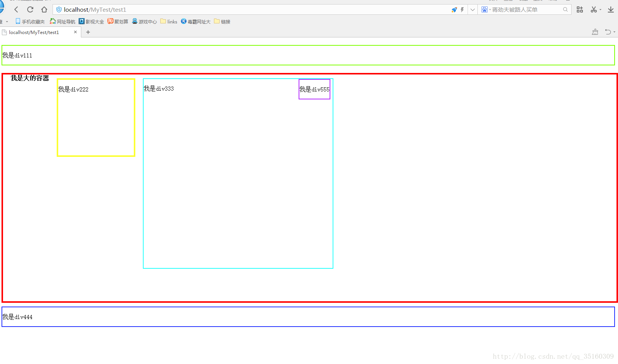This screenshot has width=618, height=364.
Task: Open 聚划算 bookmark
Action: pyautogui.click(x=118, y=22)
